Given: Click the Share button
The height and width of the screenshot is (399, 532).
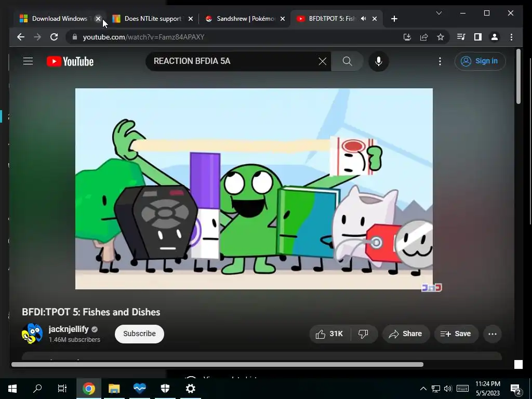Looking at the screenshot, I should 406,334.
